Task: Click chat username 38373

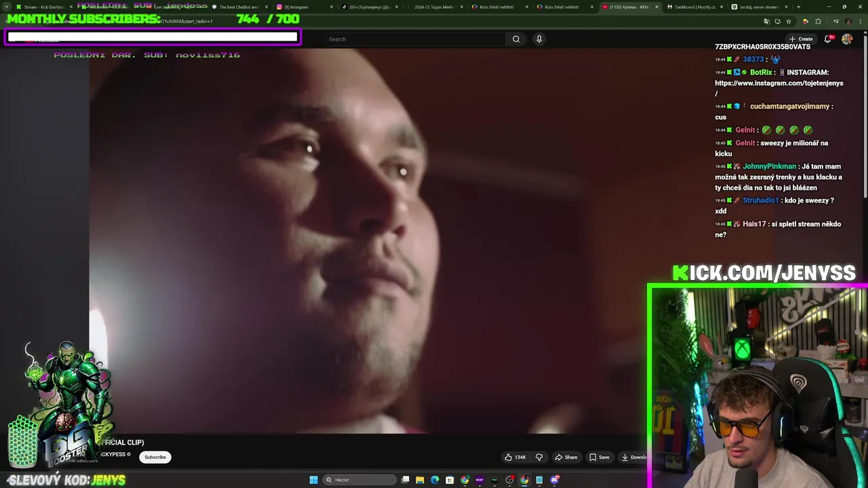Action: click(x=753, y=60)
